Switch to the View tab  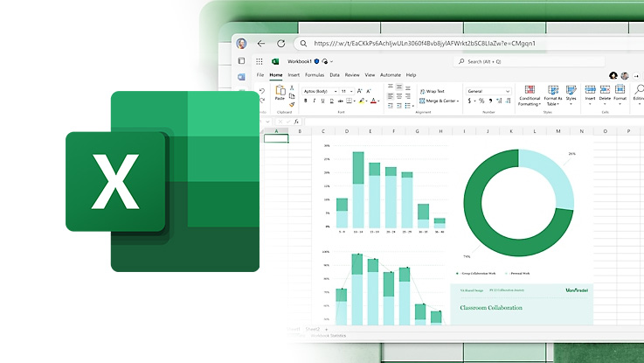tap(370, 75)
